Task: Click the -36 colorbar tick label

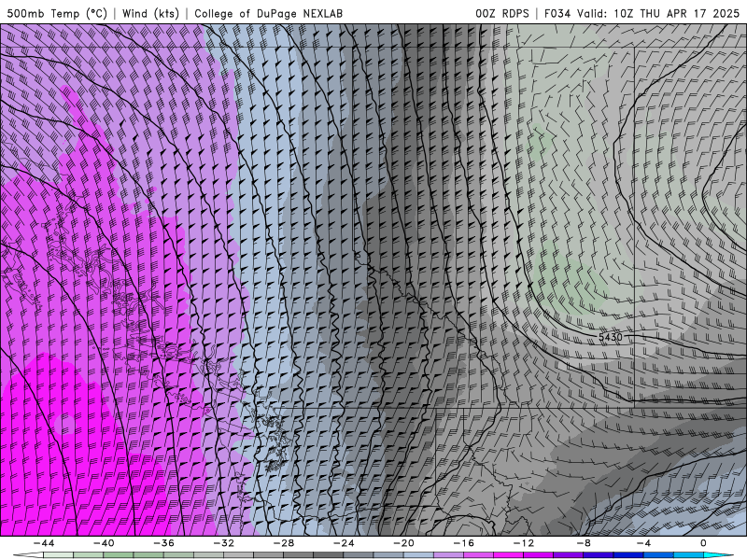Action: (x=163, y=543)
